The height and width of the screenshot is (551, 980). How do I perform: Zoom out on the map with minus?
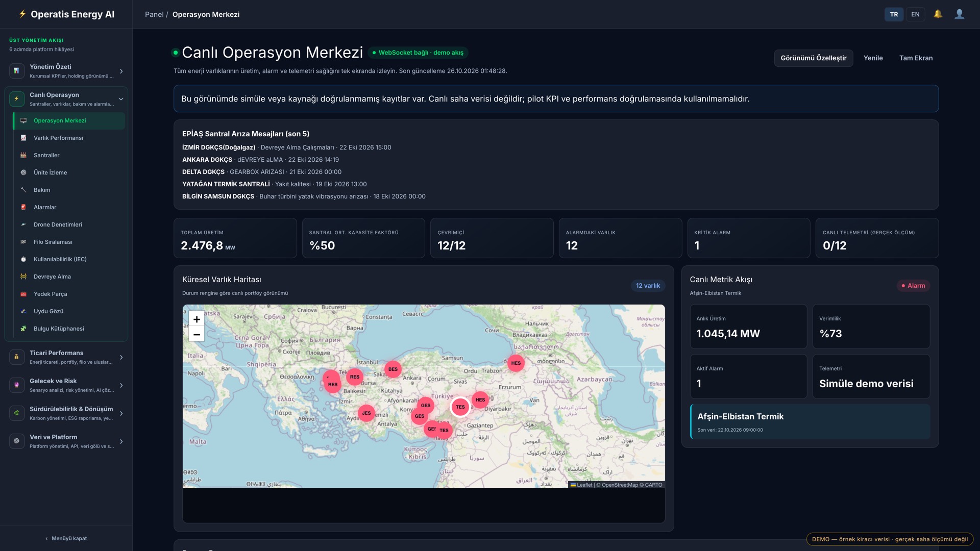pyautogui.click(x=197, y=335)
